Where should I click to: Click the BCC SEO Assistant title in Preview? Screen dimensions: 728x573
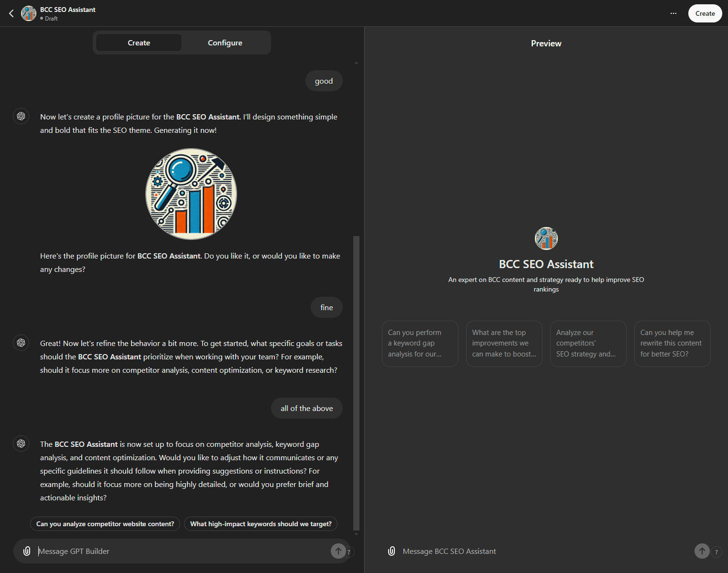point(546,264)
